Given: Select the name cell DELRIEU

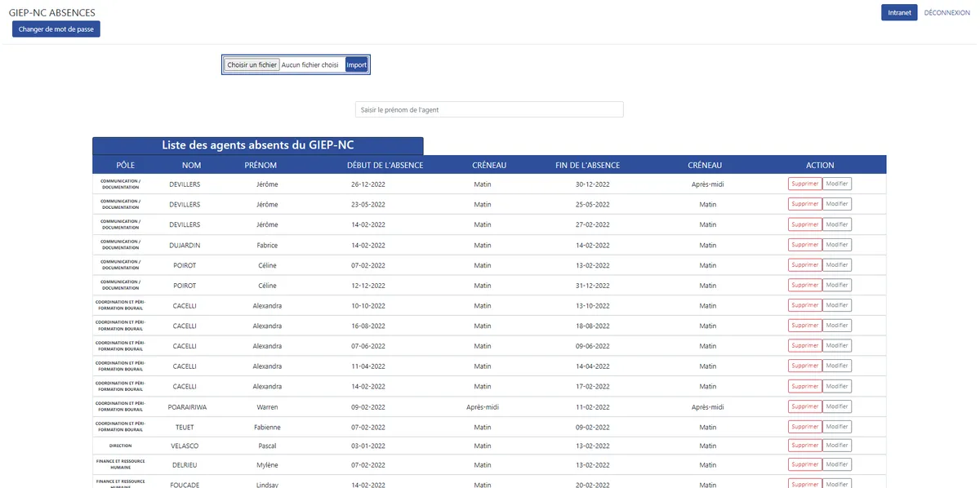Looking at the screenshot, I should click(185, 464).
